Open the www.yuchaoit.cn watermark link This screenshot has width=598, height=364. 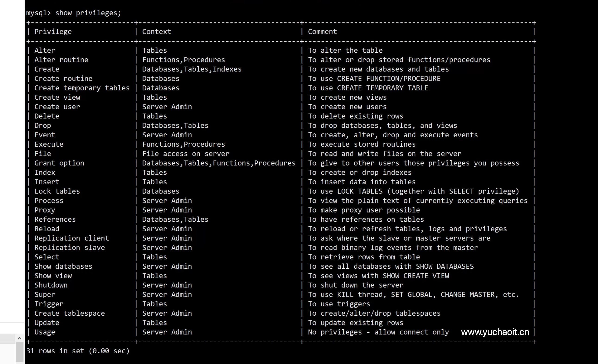[495, 332]
